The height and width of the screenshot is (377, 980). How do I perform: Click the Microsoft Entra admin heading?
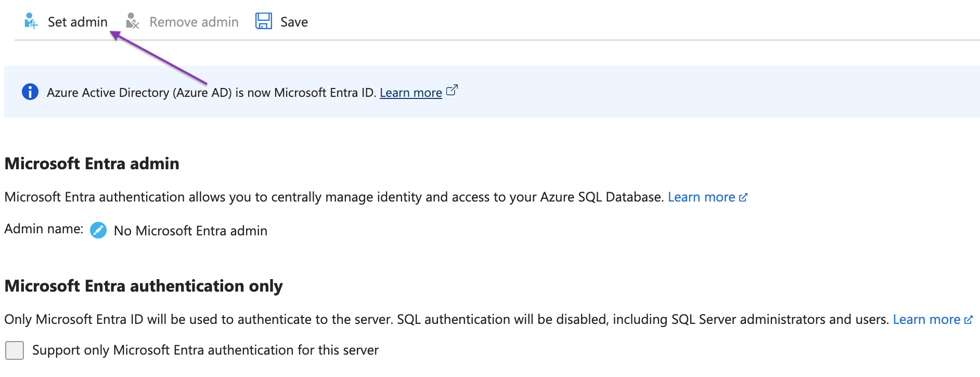coord(92,164)
